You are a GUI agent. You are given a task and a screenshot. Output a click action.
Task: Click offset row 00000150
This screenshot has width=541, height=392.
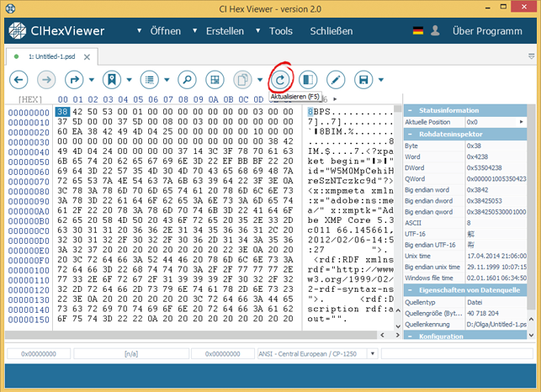point(29,320)
